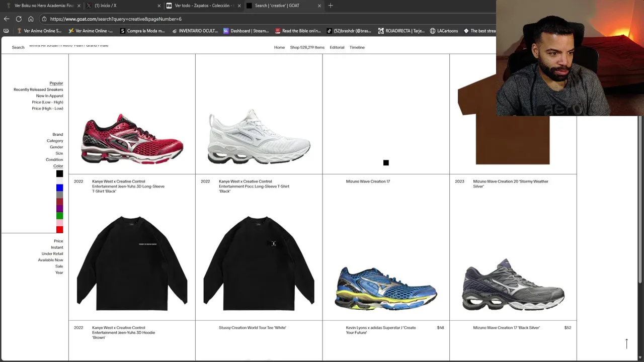Viewport: 644px width, 362px height.
Task: Open Mizuno Wave Creation 17 blue shoe image
Action: pos(386,289)
